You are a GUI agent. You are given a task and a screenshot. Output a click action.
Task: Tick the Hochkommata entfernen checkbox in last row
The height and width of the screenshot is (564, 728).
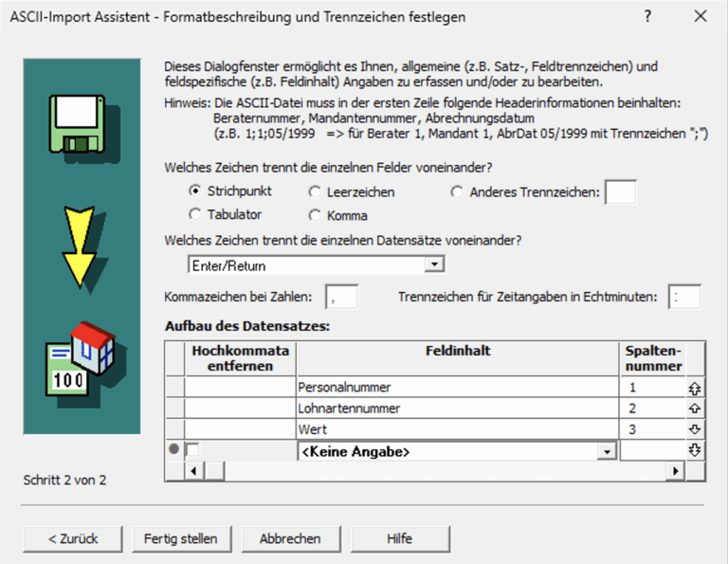192,450
